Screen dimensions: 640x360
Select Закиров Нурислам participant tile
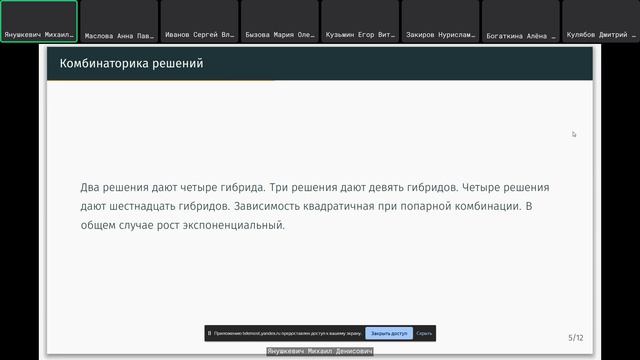pyautogui.click(x=441, y=21)
